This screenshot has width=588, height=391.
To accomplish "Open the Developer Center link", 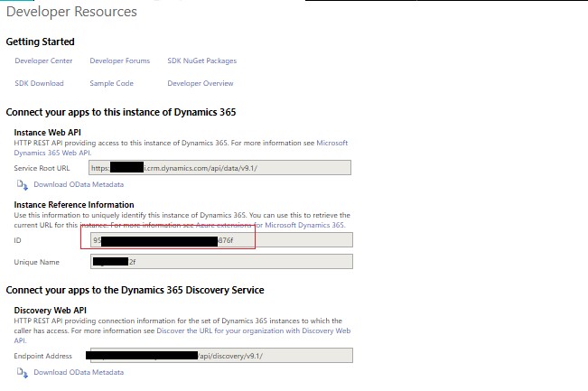I will pyautogui.click(x=43, y=61).
